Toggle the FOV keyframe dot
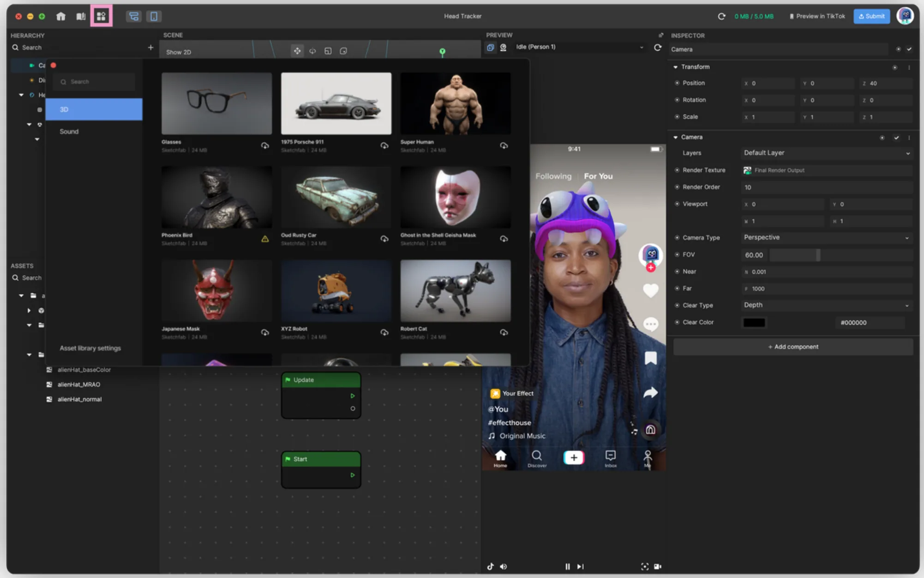Screen dimensions: 924x578 point(677,255)
